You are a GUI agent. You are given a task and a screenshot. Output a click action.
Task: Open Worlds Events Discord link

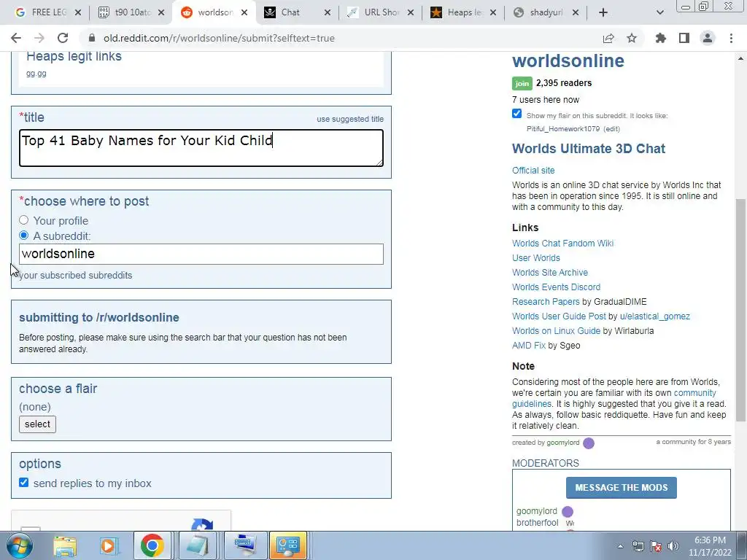[556, 287]
